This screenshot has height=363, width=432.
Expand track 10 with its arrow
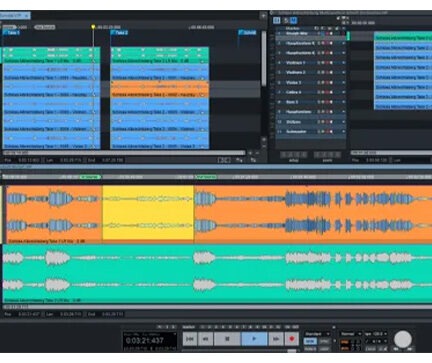click(x=343, y=122)
